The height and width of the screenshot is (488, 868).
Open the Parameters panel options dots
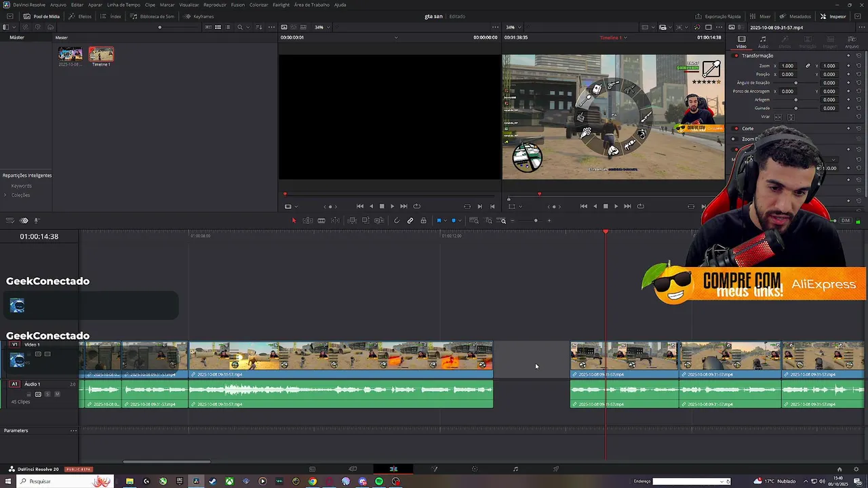click(73, 430)
